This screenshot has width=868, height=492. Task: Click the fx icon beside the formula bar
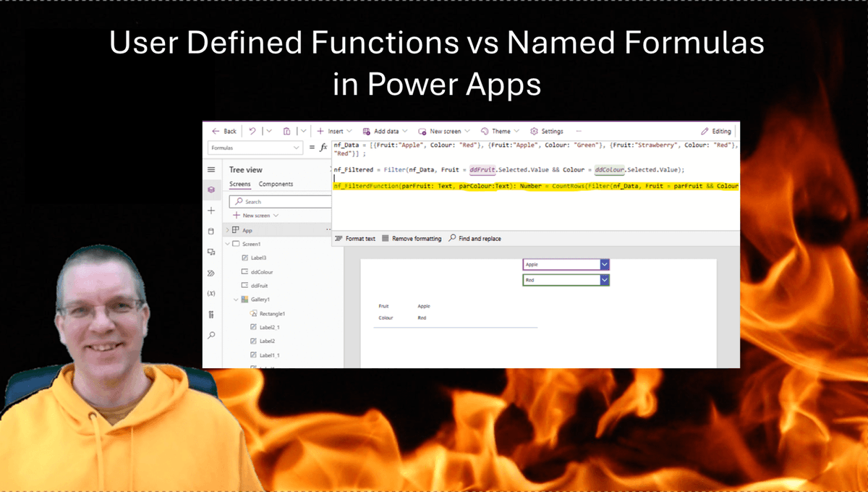[323, 148]
